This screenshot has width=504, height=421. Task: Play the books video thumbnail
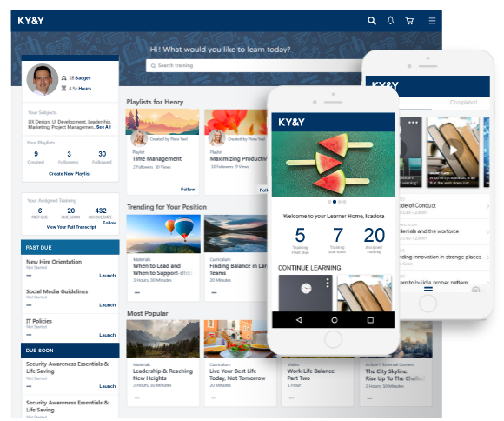[453, 150]
